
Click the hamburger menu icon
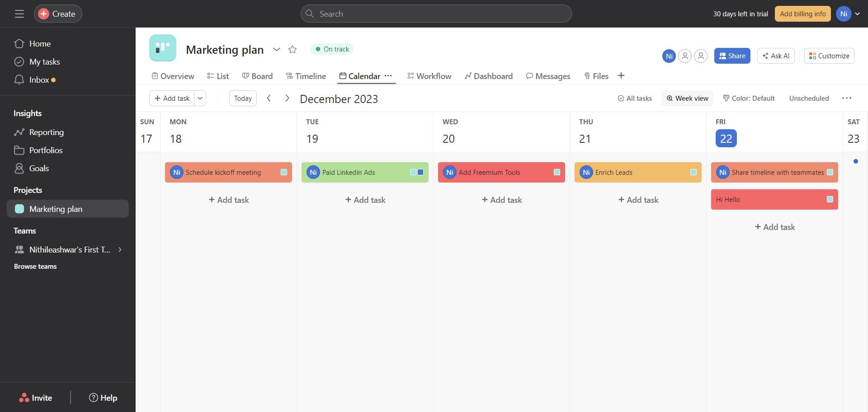[x=19, y=14]
